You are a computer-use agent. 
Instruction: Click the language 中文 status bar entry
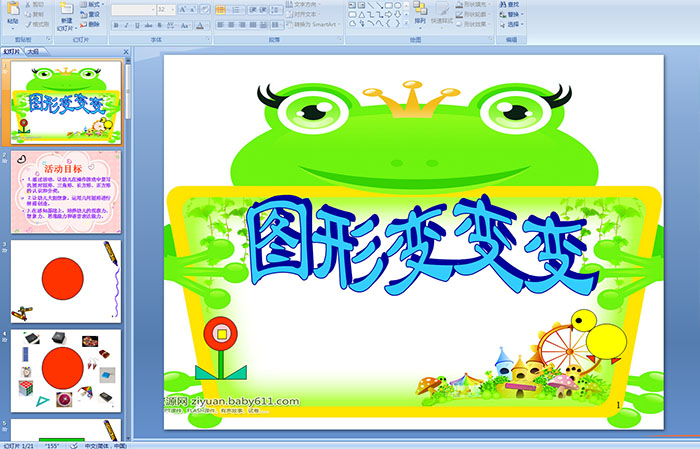[x=105, y=445]
